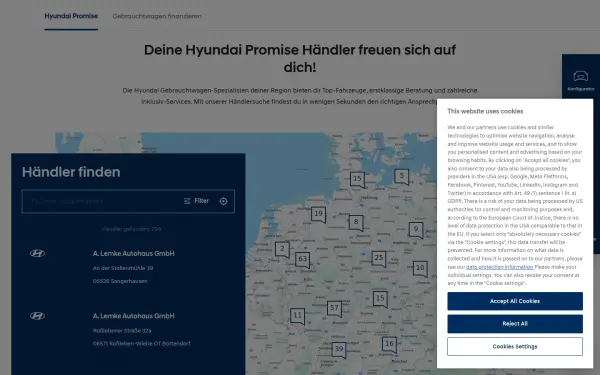Select map cluster marker 8
The width and height of the screenshot is (600, 375).
[356, 223]
